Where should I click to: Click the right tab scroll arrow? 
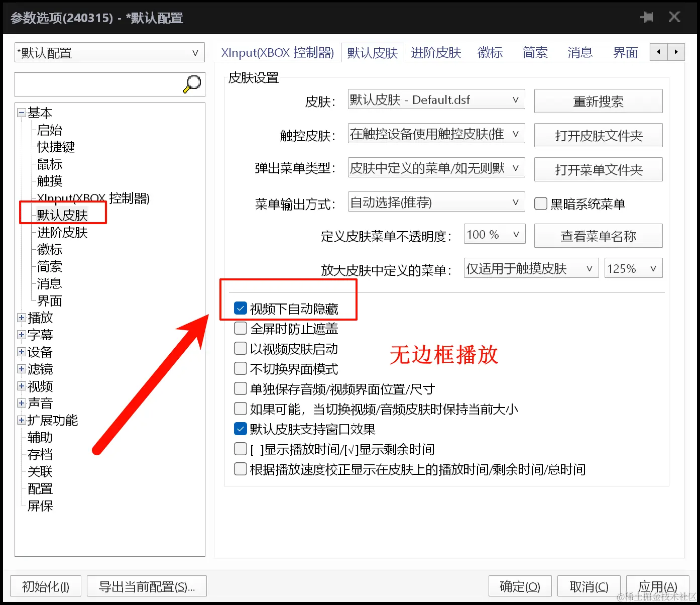click(676, 52)
